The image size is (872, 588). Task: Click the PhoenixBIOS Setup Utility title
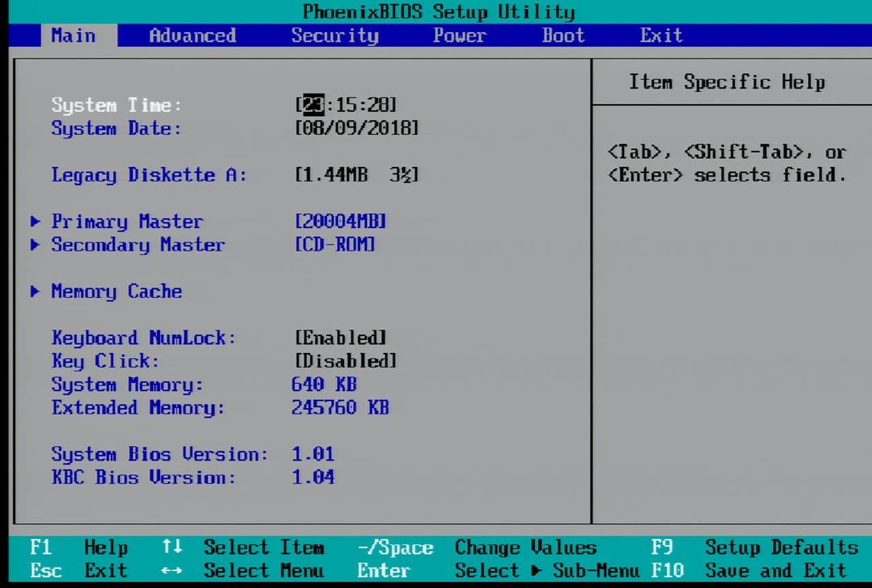coord(439,12)
